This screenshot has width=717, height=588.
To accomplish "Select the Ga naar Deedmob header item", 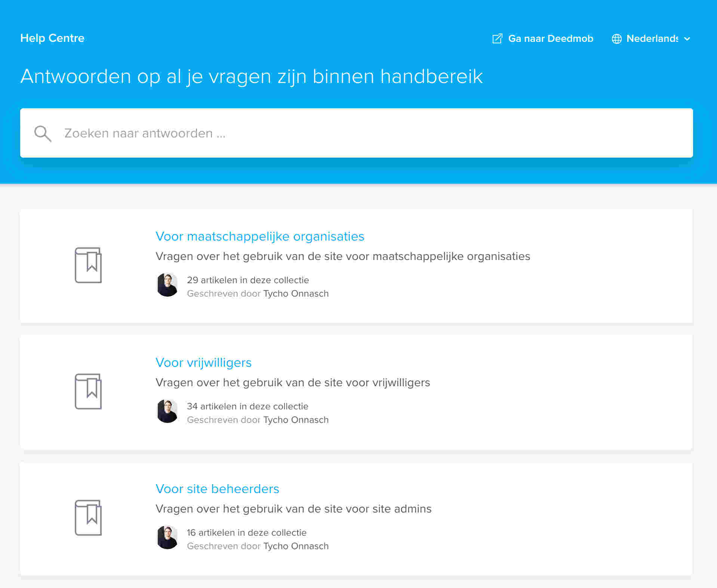I will [551, 38].
